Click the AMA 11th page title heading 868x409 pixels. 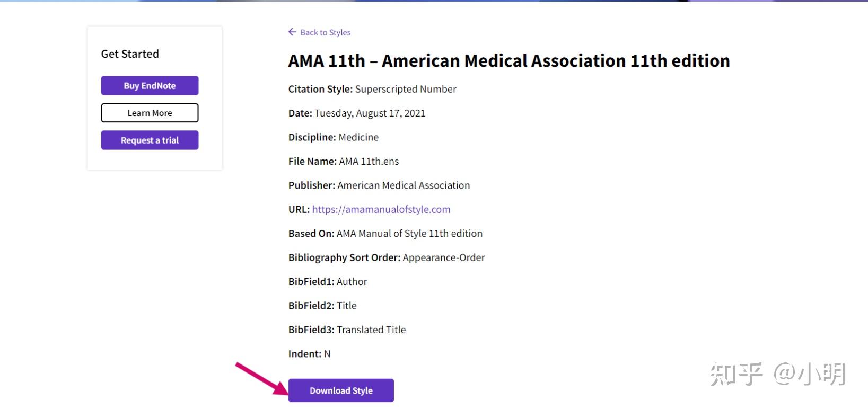[x=509, y=61]
